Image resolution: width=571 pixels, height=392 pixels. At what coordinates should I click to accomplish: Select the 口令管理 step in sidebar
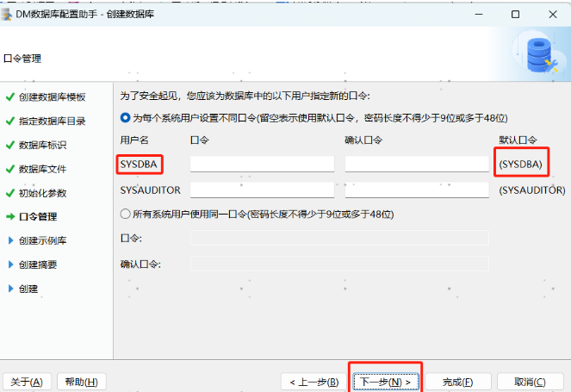(x=38, y=217)
